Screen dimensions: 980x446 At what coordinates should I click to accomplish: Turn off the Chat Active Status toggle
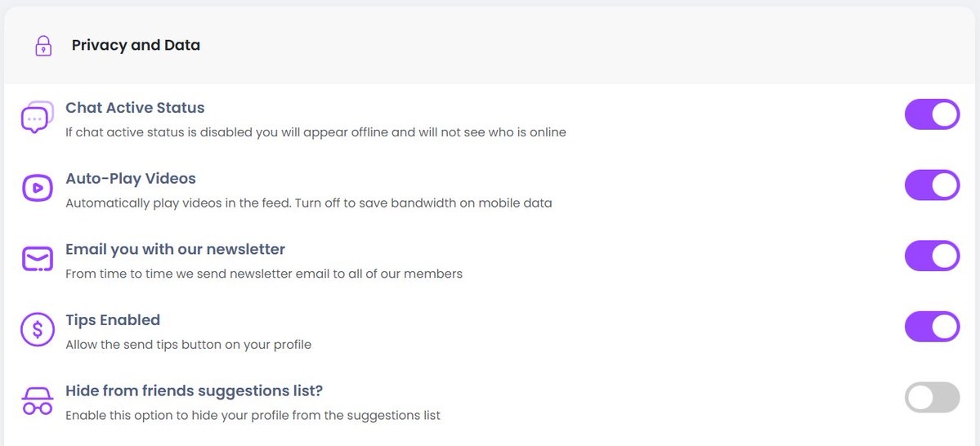point(932,114)
